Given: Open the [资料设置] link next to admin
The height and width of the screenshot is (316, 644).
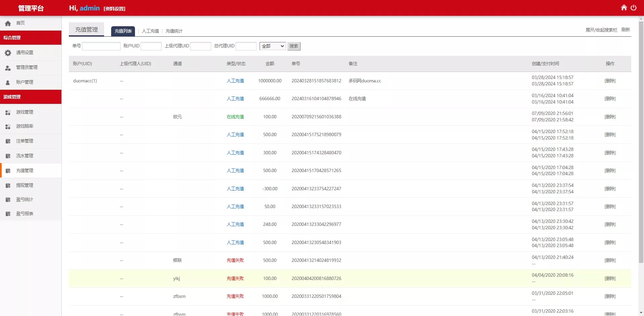Looking at the screenshot, I should [114, 9].
